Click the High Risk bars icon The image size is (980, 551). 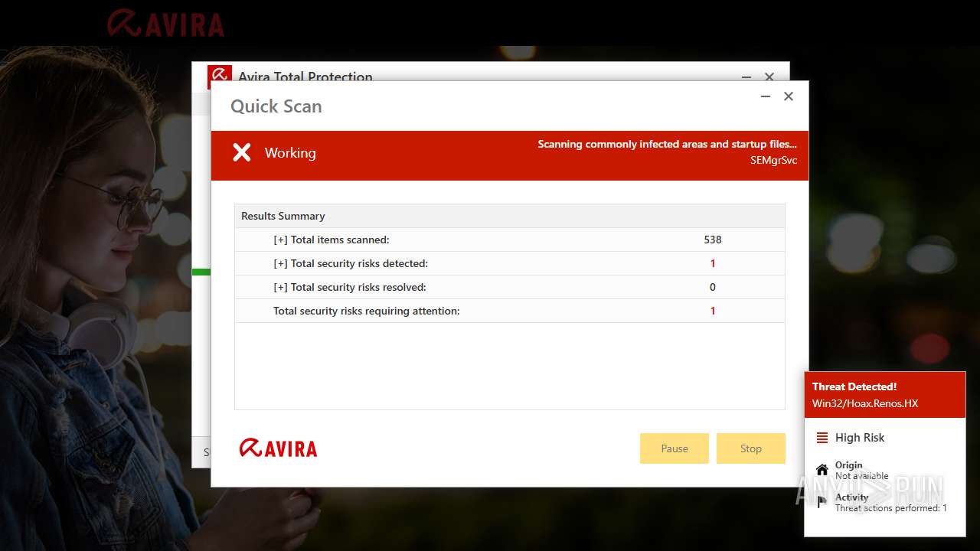click(822, 438)
